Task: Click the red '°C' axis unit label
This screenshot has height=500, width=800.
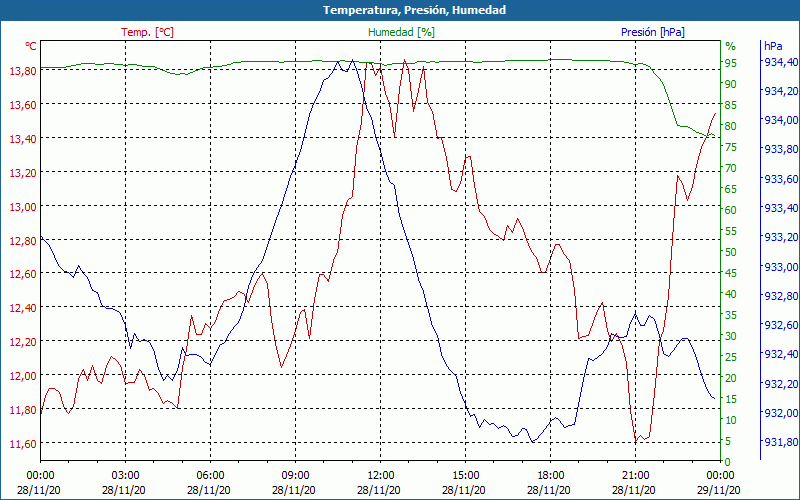Action: 31,46
